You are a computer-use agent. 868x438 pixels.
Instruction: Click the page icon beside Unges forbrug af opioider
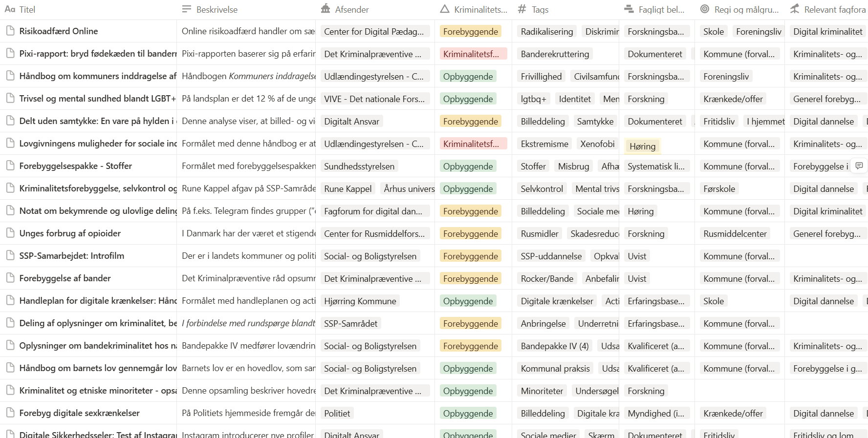click(x=10, y=233)
